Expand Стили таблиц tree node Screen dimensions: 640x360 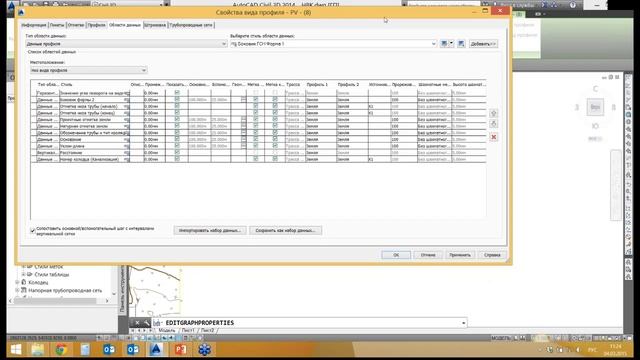click(x=24, y=274)
